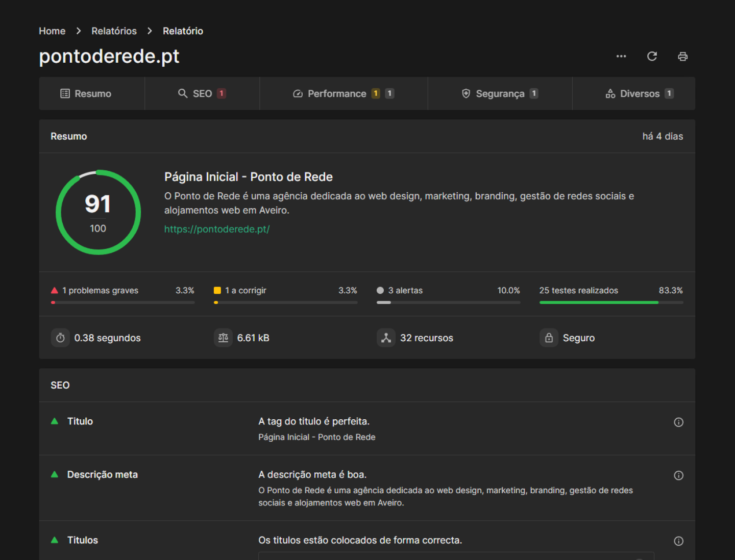
Task: Click the '1 a corrigir' label
Action: click(x=246, y=290)
